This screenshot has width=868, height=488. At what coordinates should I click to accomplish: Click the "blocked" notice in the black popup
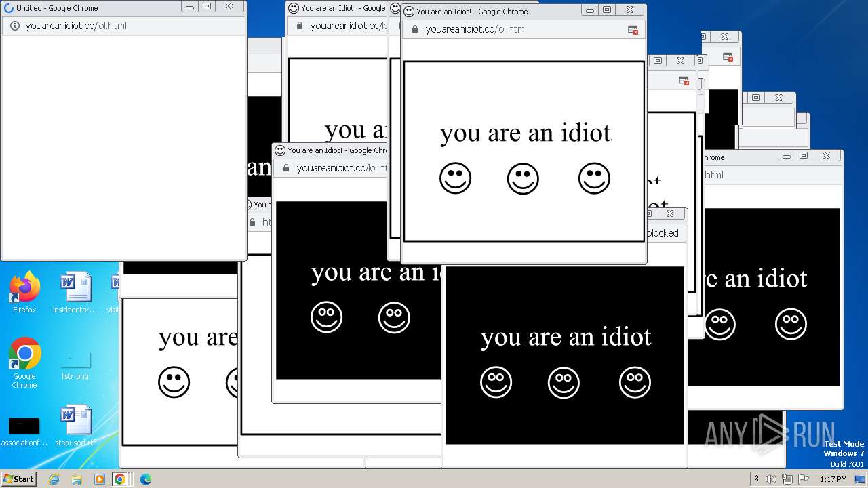click(x=662, y=233)
